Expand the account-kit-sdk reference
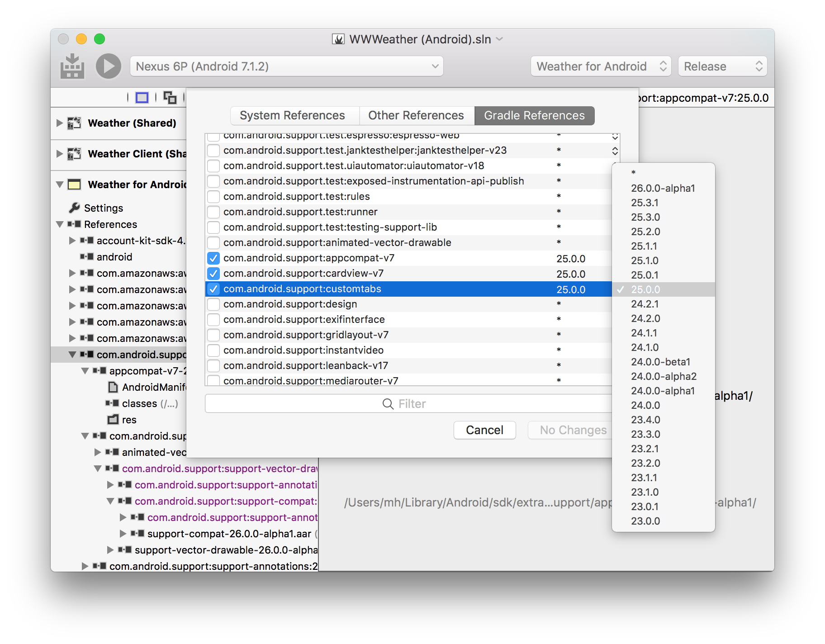This screenshot has width=825, height=644. [72, 241]
